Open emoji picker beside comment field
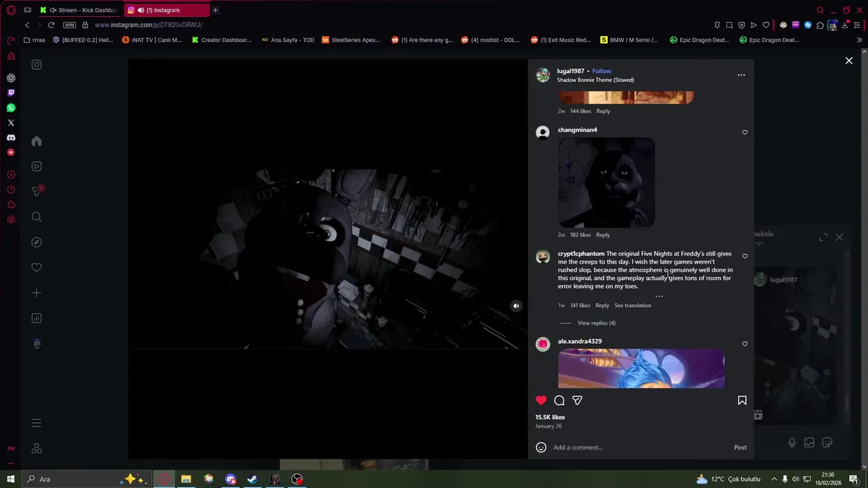 (x=541, y=447)
